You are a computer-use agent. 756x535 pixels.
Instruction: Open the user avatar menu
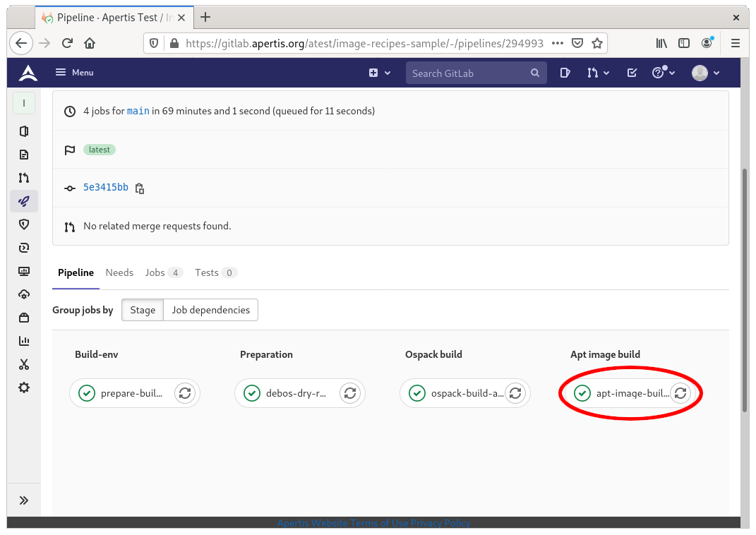(x=705, y=73)
